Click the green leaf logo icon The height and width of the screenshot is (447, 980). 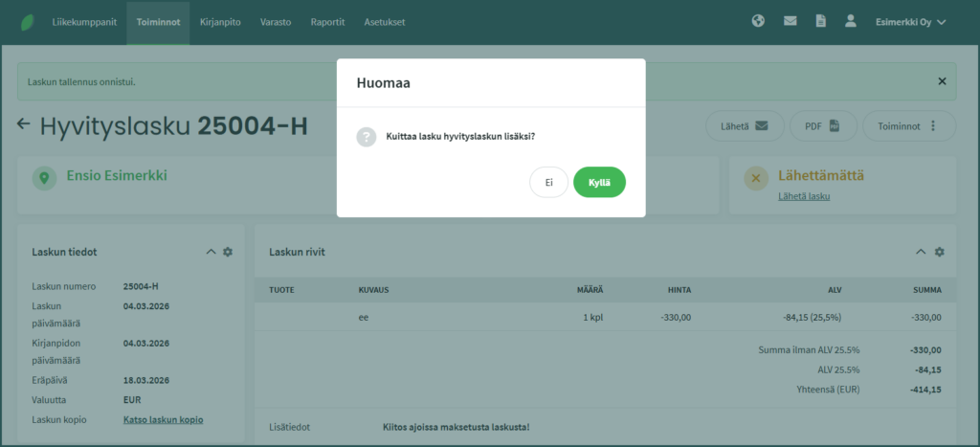[27, 21]
